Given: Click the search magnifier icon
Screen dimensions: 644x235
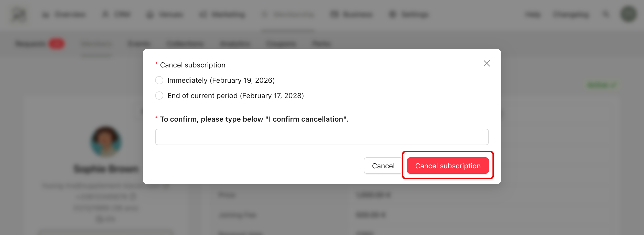Looking at the screenshot, I should (x=606, y=14).
